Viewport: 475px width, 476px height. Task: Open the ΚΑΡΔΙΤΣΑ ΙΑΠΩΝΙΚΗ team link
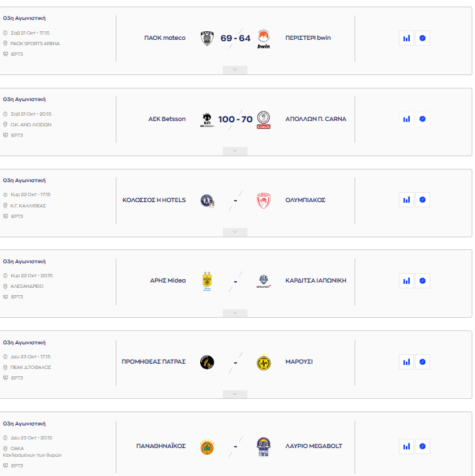315,281
